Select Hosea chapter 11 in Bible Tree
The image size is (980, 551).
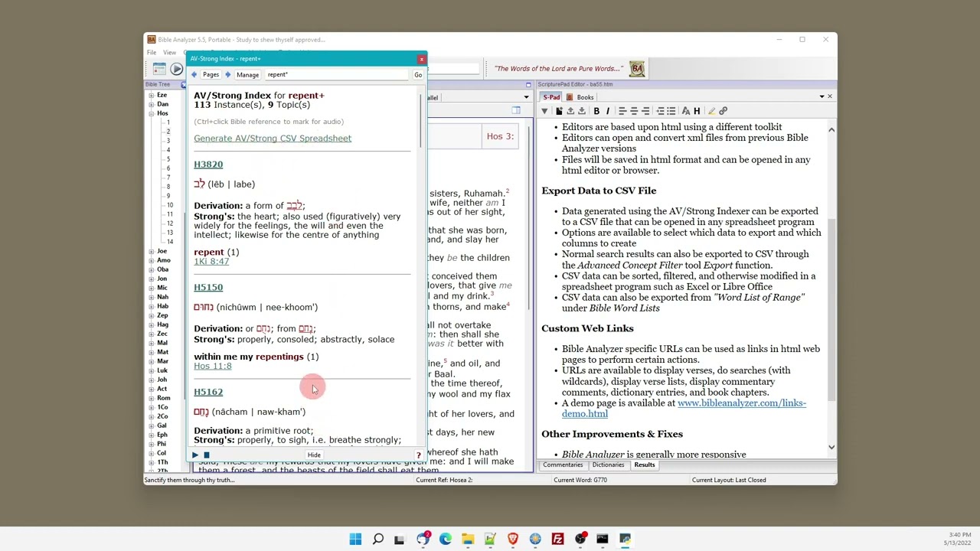169,214
